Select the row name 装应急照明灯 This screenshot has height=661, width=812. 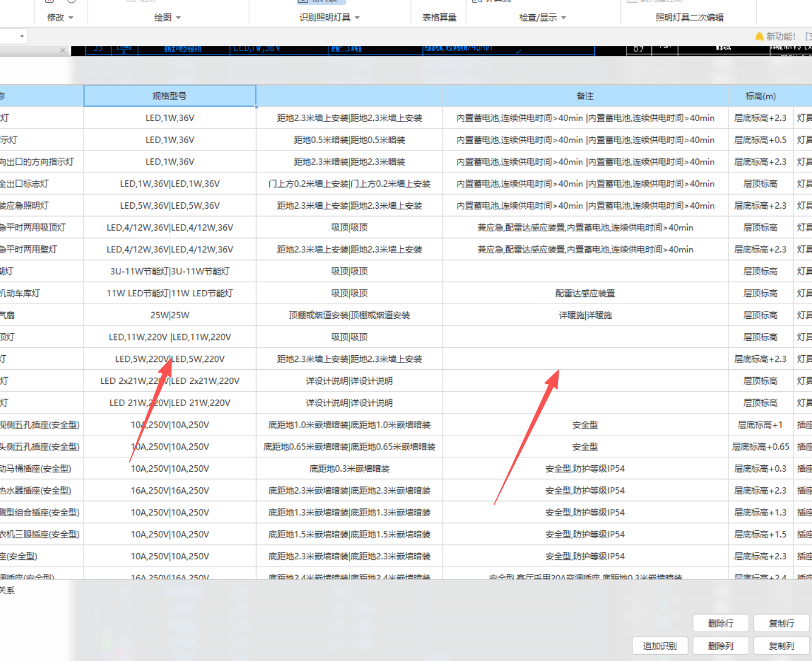(41, 206)
